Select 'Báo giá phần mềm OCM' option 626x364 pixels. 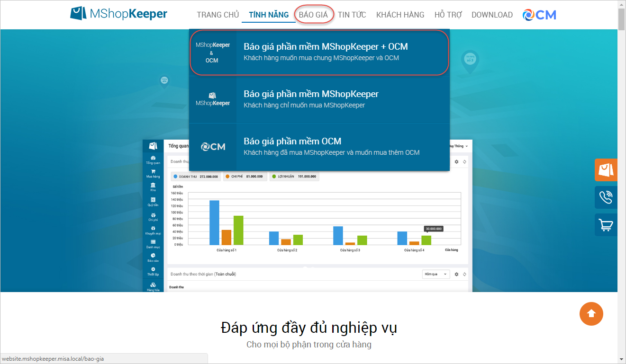319,147
